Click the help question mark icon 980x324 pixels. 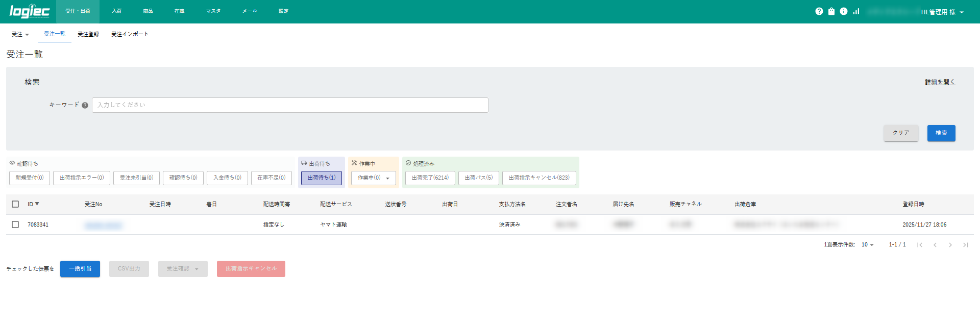click(819, 11)
